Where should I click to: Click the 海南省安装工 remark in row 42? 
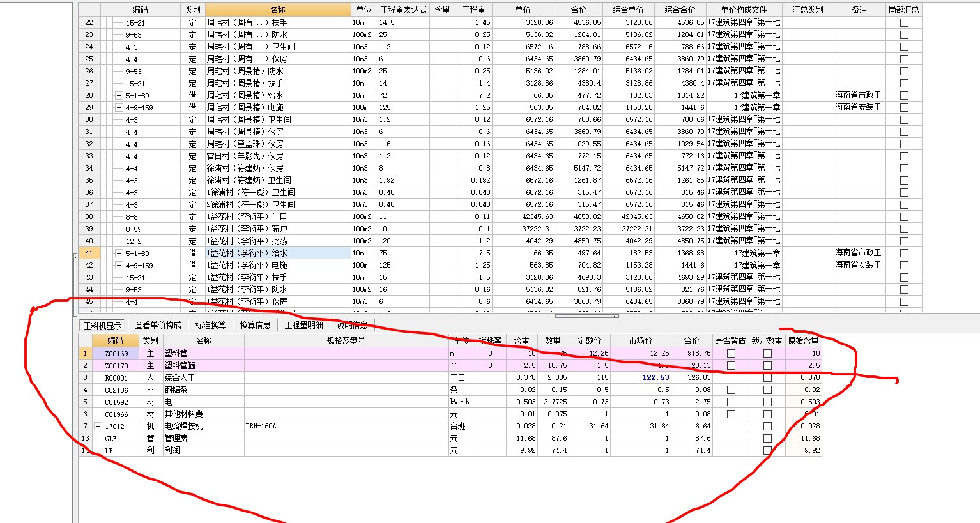pos(858,265)
